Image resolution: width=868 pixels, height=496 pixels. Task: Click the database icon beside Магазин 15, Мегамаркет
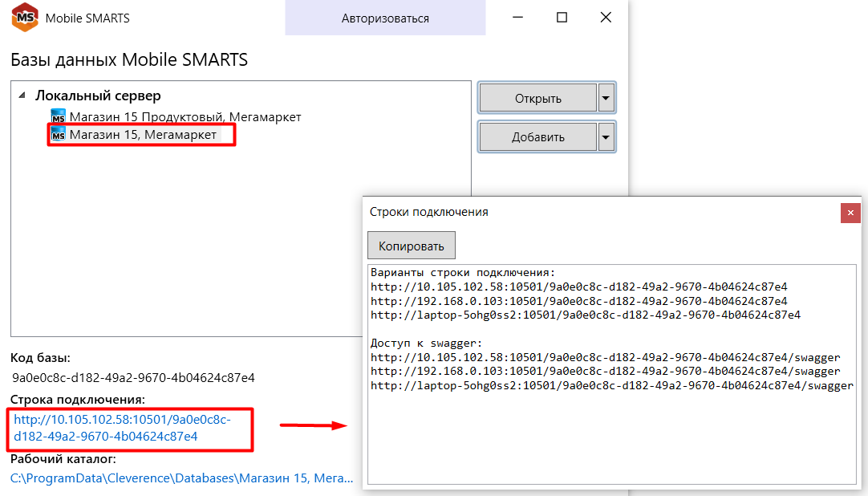[x=58, y=135]
